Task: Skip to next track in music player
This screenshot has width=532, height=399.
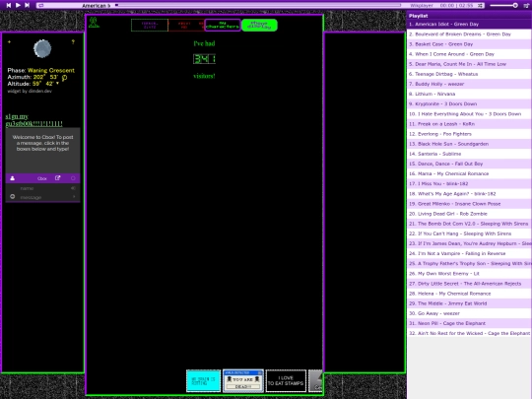Action: [x=28, y=5]
